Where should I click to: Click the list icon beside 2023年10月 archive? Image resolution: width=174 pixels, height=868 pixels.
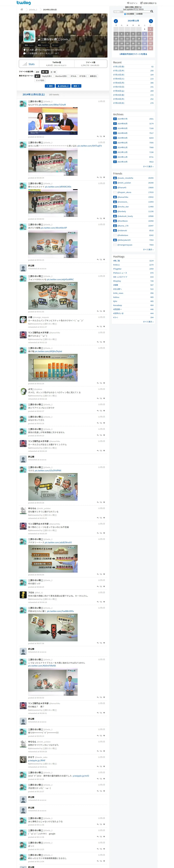click(115, 162)
